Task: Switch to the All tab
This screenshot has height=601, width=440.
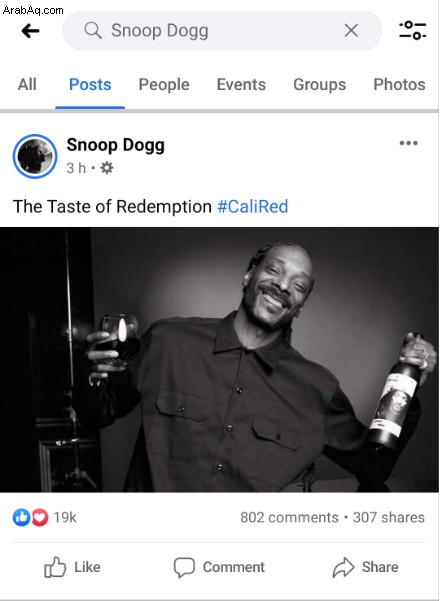Action: [x=27, y=84]
